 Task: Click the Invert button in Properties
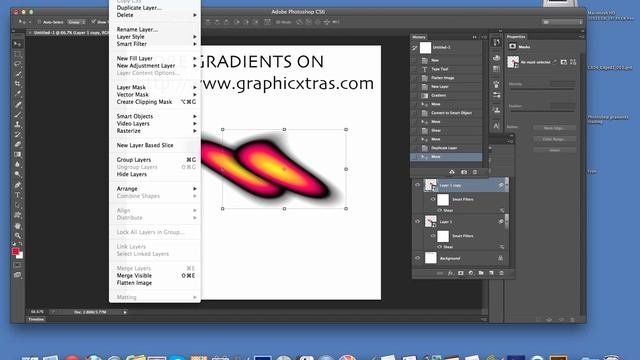554,150
